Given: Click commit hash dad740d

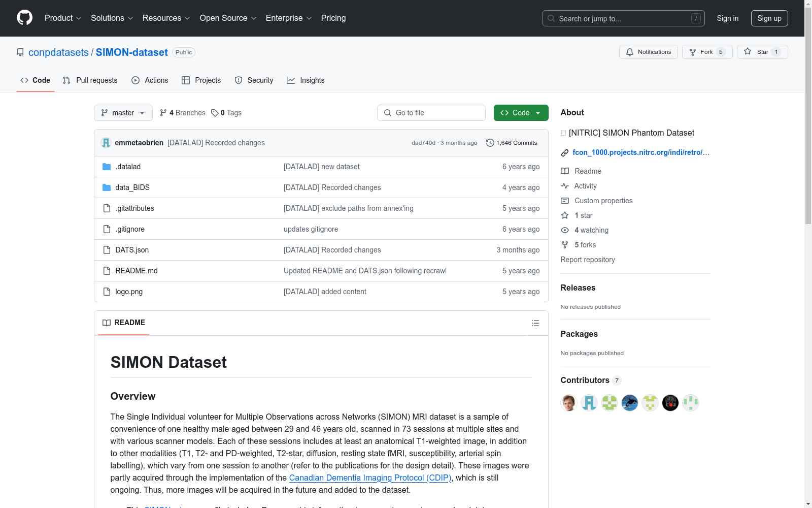Looking at the screenshot, I should click(423, 143).
